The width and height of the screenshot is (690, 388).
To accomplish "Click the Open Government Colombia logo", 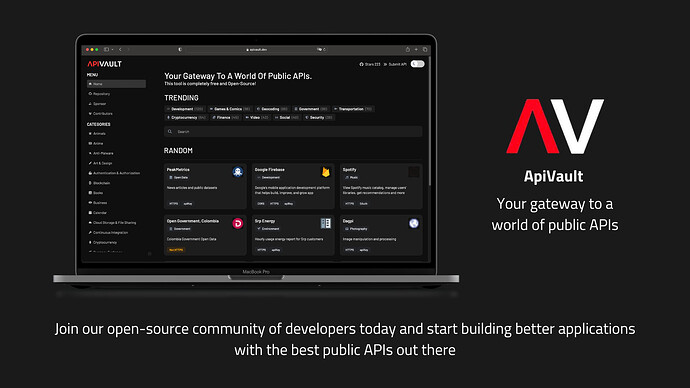I will (x=238, y=223).
